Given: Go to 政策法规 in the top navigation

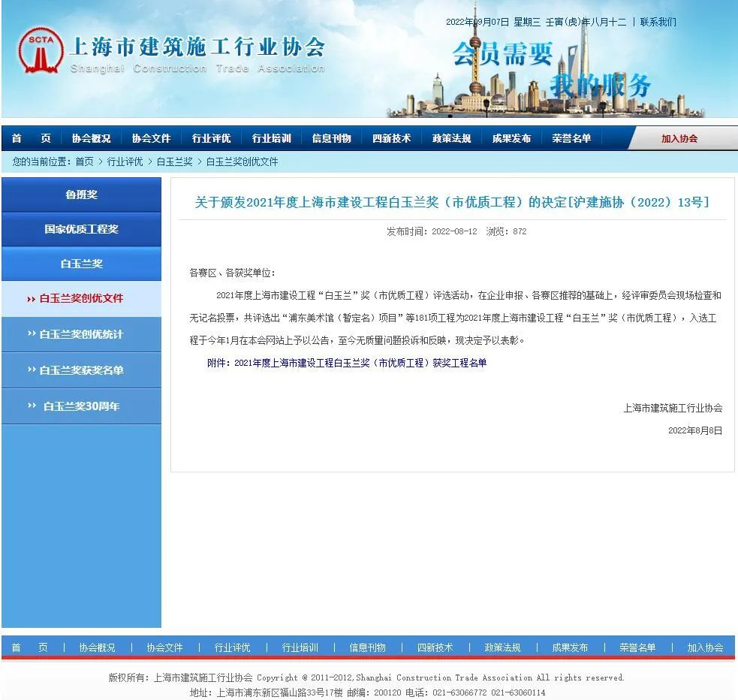Looking at the screenshot, I should tap(451, 138).
